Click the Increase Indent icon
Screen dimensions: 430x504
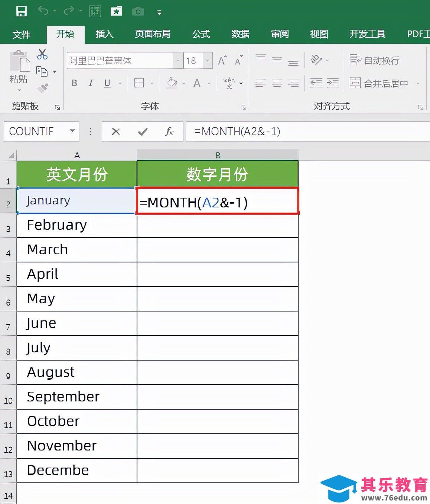(x=333, y=83)
